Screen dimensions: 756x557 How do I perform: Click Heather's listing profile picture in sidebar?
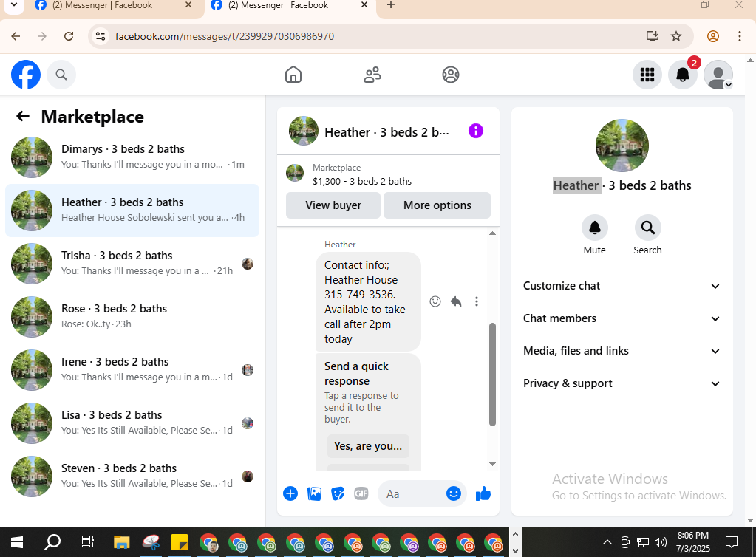pyautogui.click(x=622, y=146)
